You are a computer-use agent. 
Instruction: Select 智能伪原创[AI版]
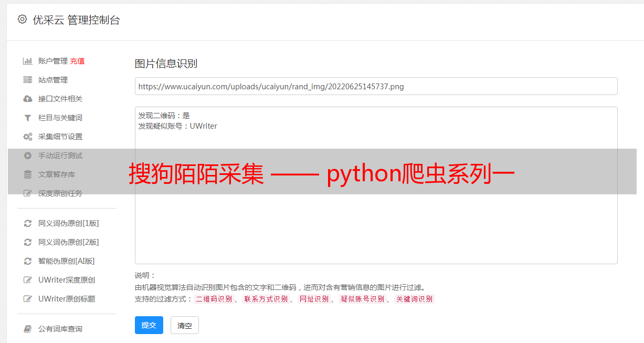pyautogui.click(x=67, y=261)
